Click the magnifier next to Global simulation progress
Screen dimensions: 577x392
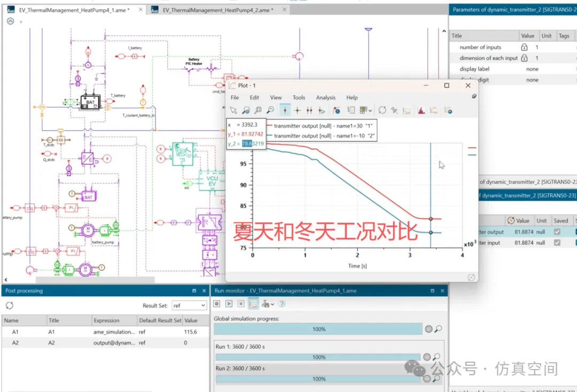[438, 329]
